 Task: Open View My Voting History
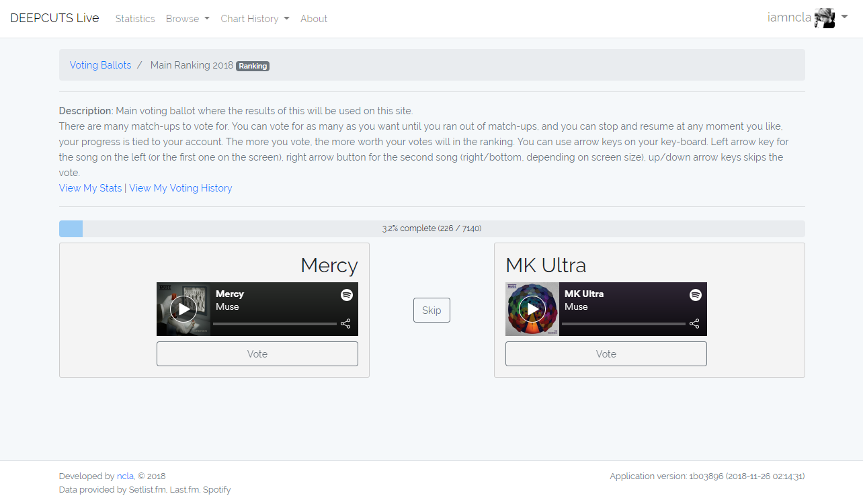(x=181, y=188)
